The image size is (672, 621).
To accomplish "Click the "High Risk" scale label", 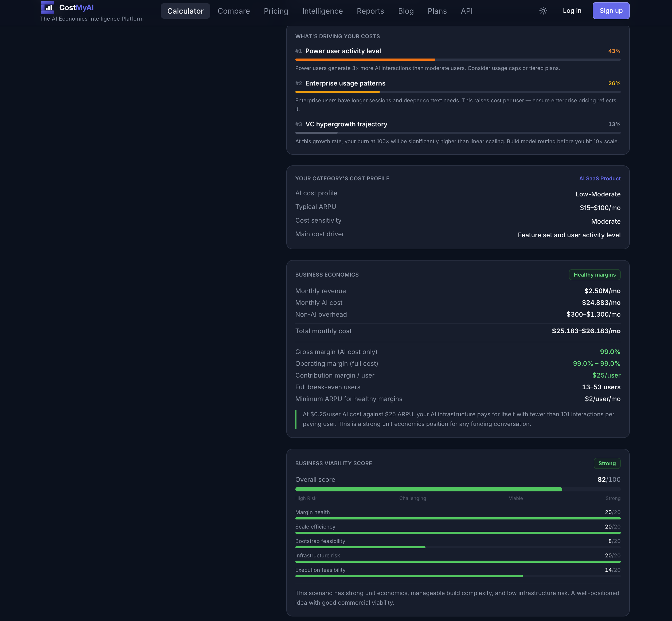I will point(306,498).
